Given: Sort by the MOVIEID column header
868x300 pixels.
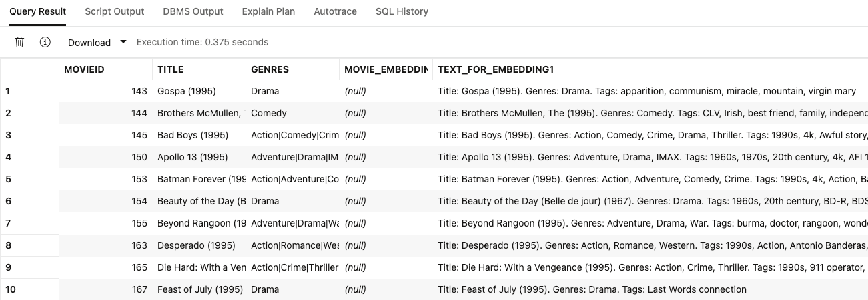Looking at the screenshot, I should click(x=84, y=69).
